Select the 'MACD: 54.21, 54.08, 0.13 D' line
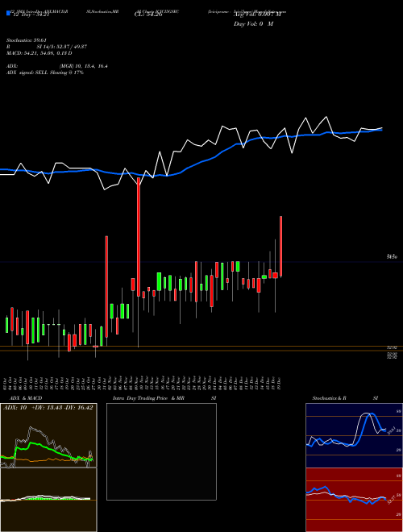The height and width of the screenshot is (532, 403). 39,53
